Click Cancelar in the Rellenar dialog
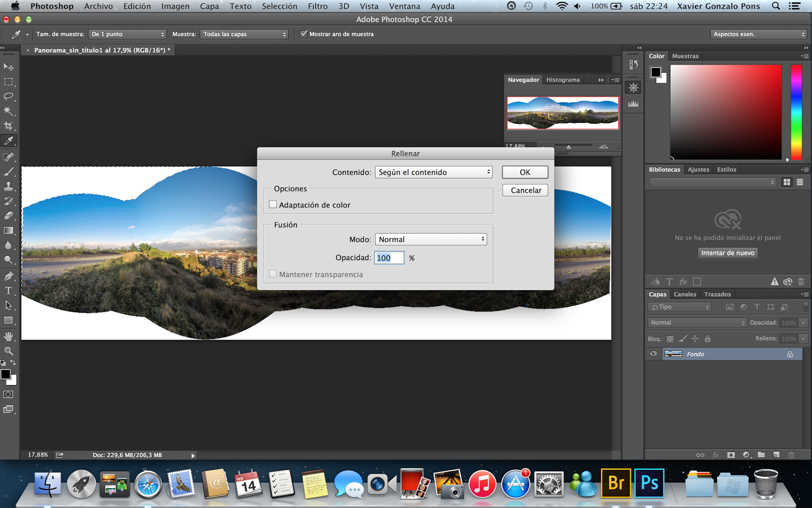This screenshot has width=812, height=508. [526, 190]
